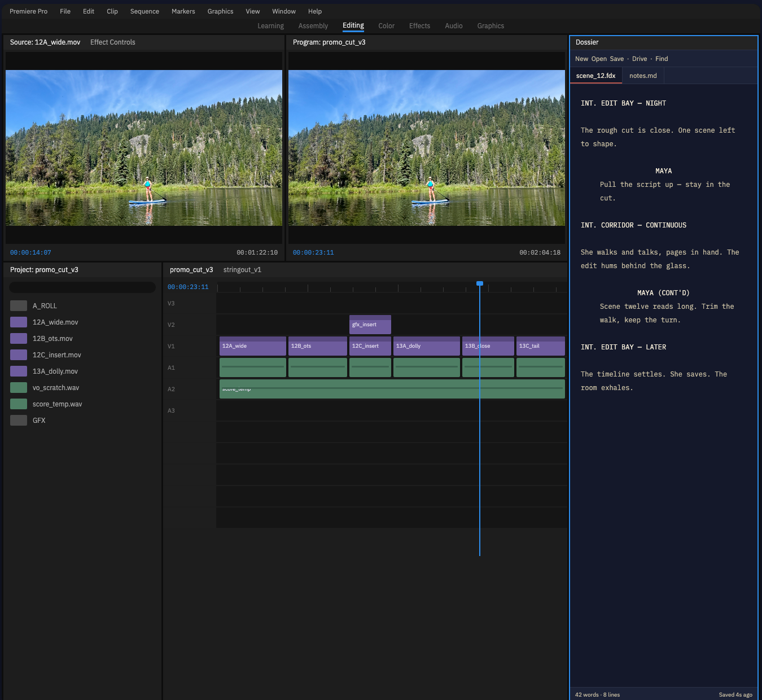Click Drive in the Dossier toolbar
Image resolution: width=762 pixels, height=700 pixels.
(640, 59)
